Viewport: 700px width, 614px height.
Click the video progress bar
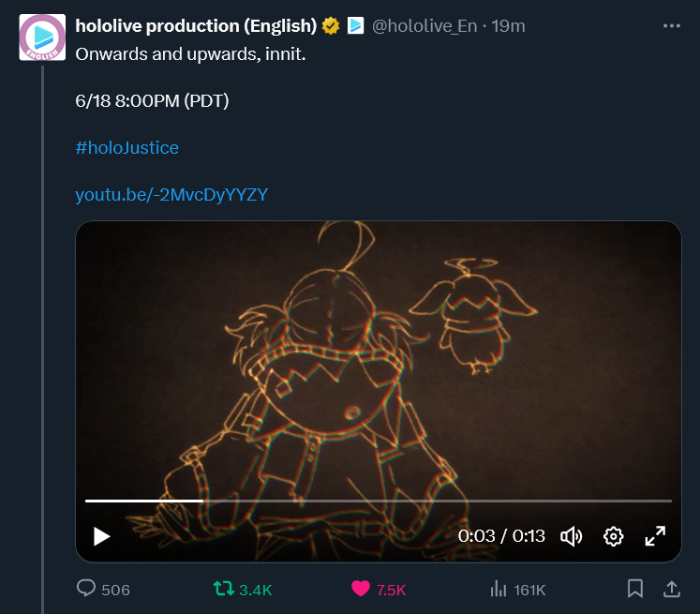pyautogui.click(x=378, y=501)
